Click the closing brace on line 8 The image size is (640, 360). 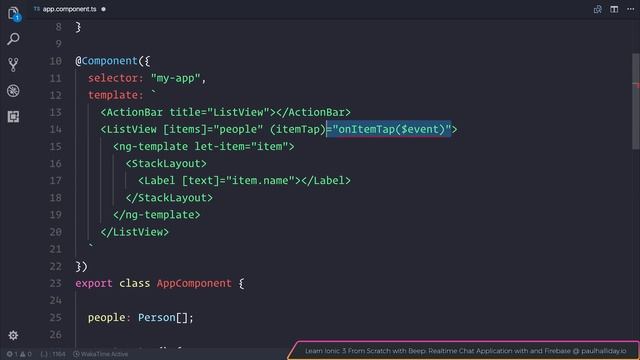(x=78, y=27)
